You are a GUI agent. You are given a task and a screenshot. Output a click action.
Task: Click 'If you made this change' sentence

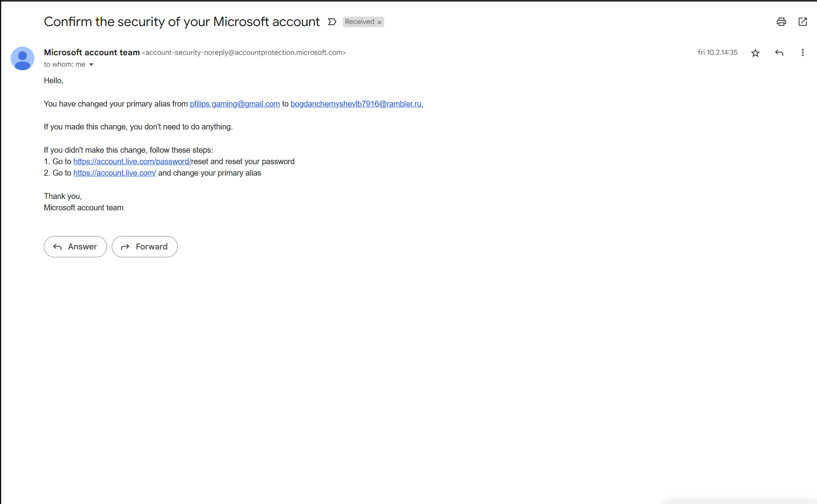click(138, 127)
